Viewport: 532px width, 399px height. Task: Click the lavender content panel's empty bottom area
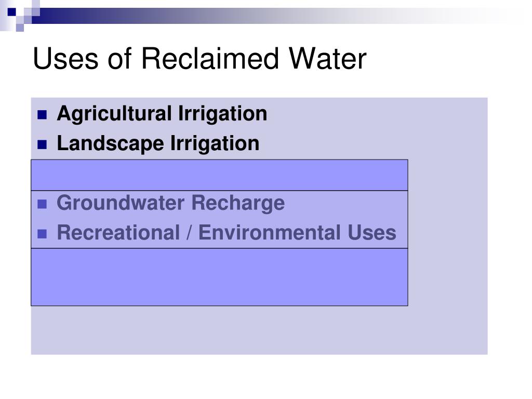tap(259, 330)
